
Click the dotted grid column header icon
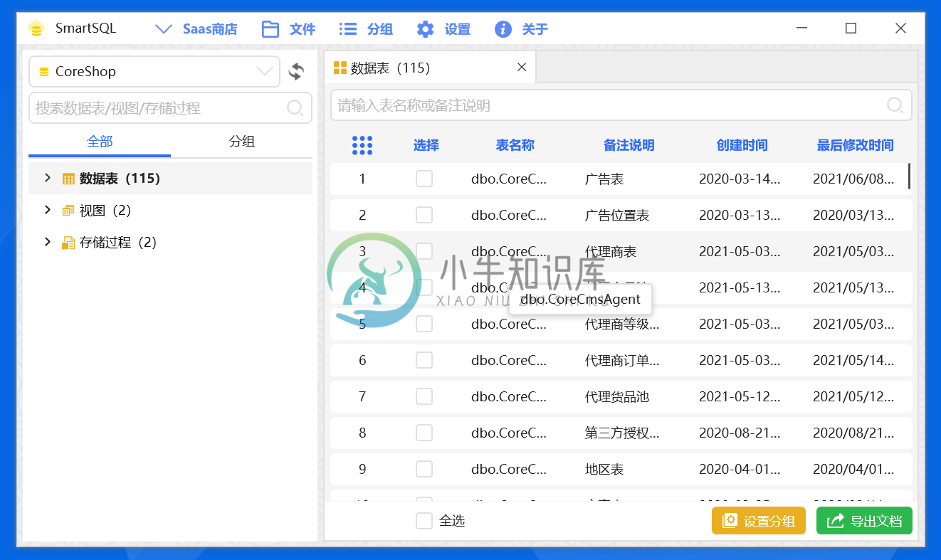coord(362,145)
